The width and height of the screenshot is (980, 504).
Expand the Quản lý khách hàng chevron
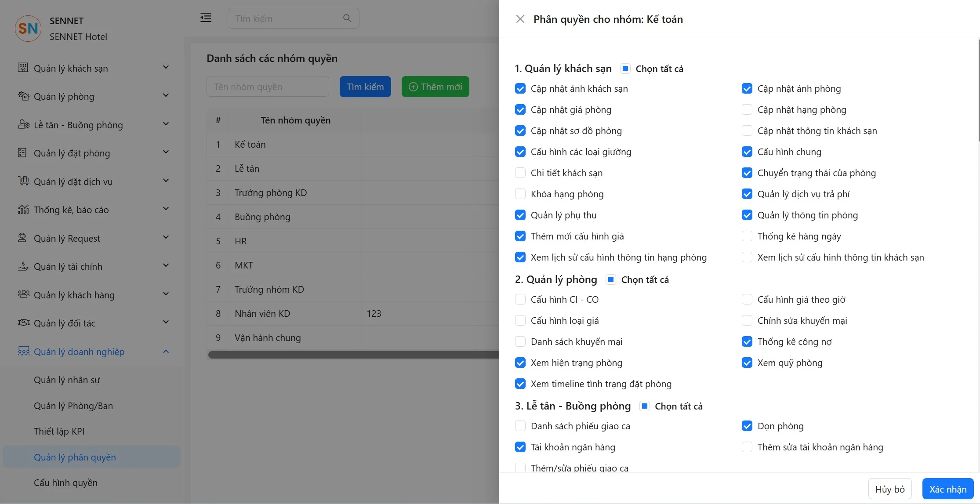pos(166,294)
